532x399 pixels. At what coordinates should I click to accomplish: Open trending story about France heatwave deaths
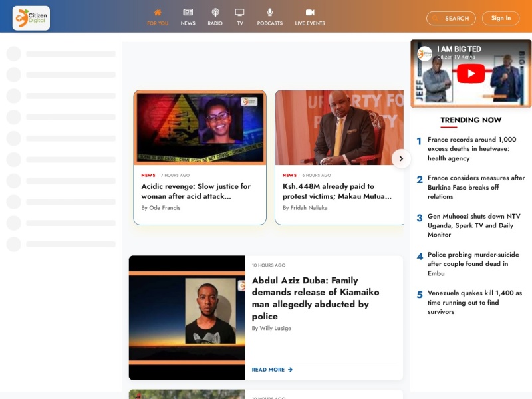(x=471, y=149)
